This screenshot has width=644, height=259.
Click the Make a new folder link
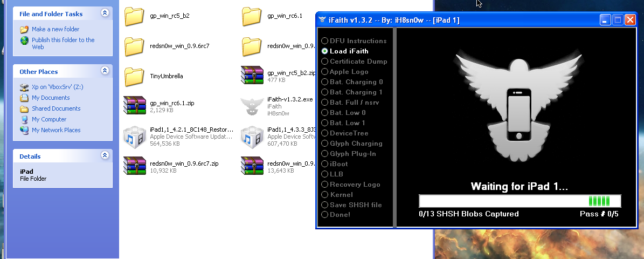click(x=56, y=29)
